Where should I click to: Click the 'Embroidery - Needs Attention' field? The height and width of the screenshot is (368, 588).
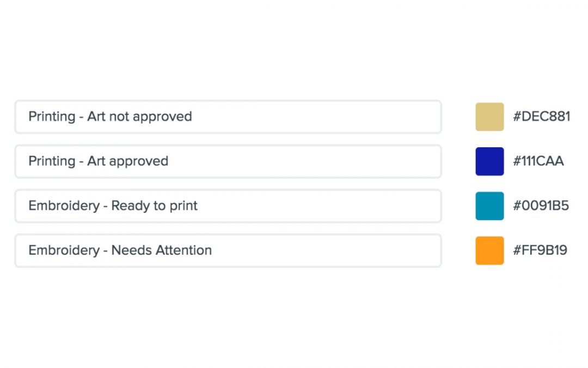[x=228, y=250]
